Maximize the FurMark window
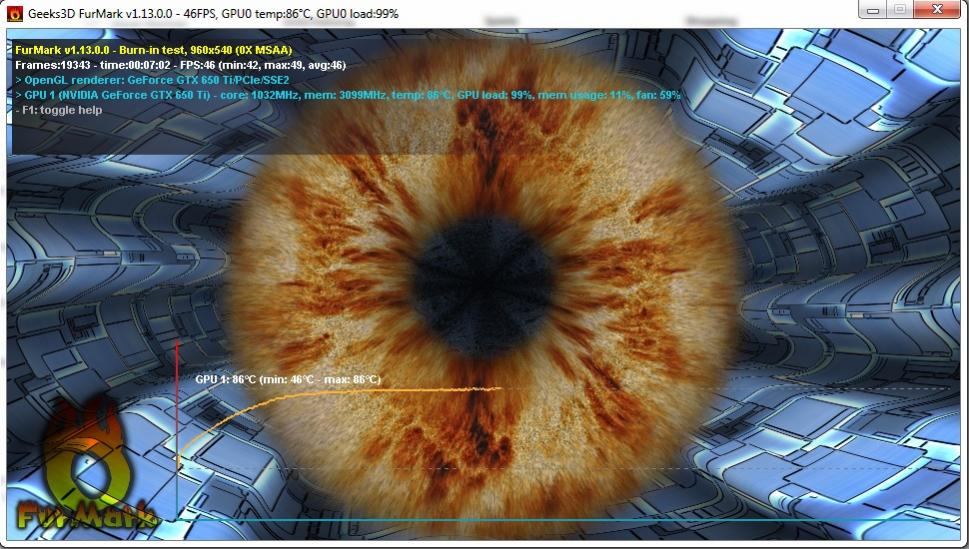 (x=900, y=9)
